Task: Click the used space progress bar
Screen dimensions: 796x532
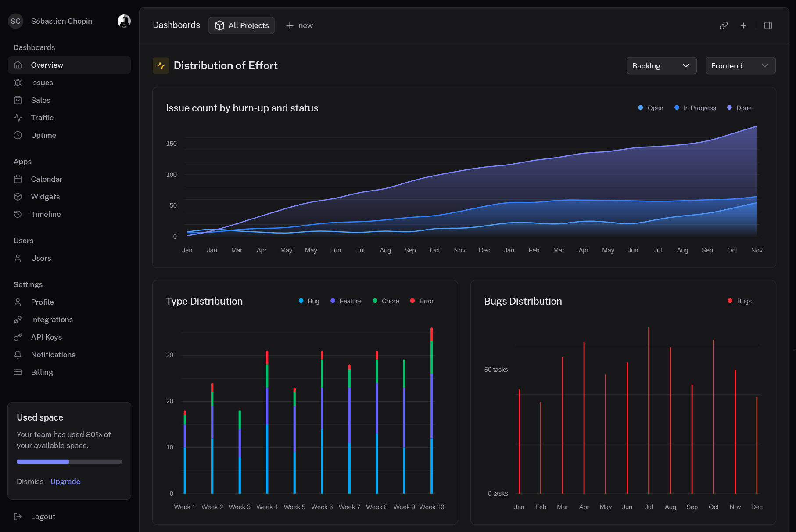Action: [69, 462]
